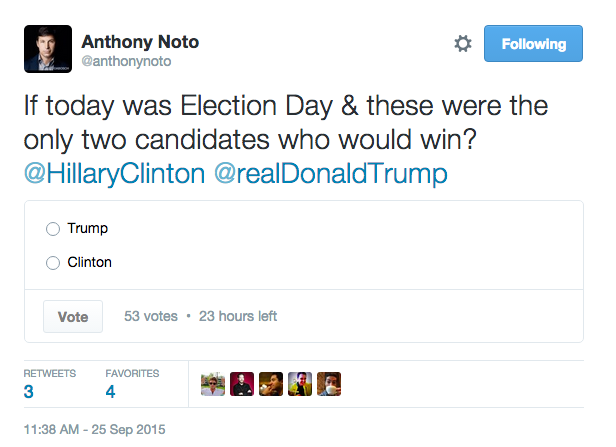The width and height of the screenshot is (616, 447).
Task: Click the middle avatar in the favoriters row
Action: click(x=271, y=384)
